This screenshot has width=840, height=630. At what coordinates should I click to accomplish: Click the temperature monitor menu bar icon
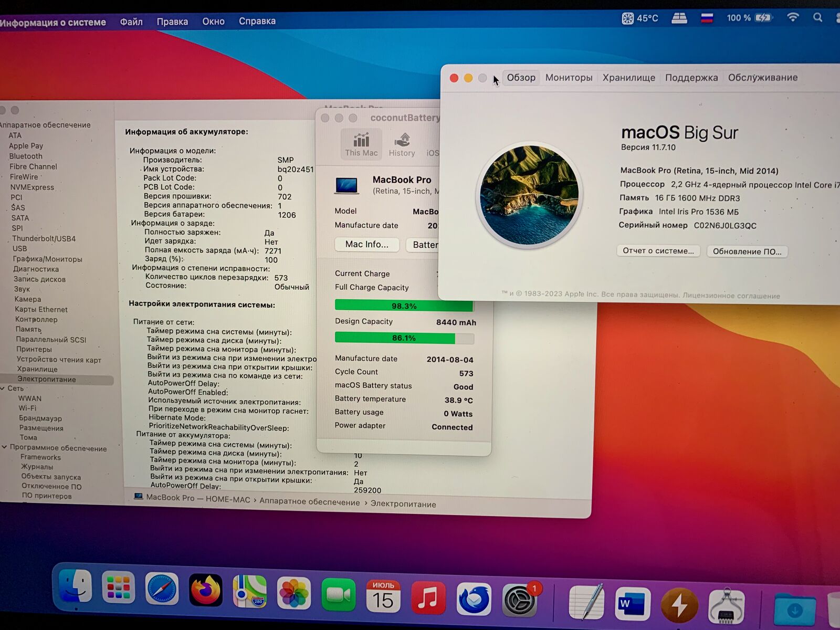click(639, 18)
